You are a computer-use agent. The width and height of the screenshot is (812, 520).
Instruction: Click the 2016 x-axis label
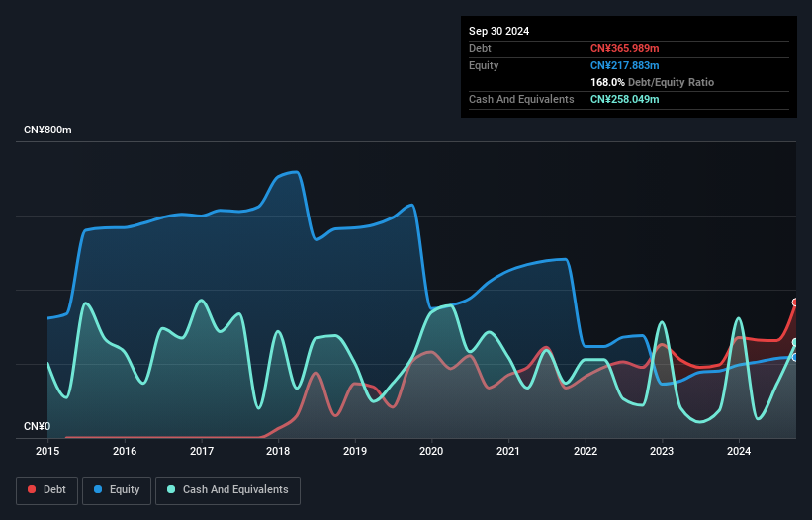point(125,451)
